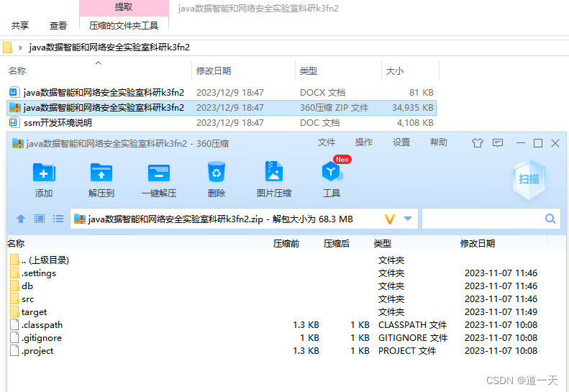Sort archive by 压缩后 column header
The height and width of the screenshot is (392, 569).
pyautogui.click(x=337, y=244)
